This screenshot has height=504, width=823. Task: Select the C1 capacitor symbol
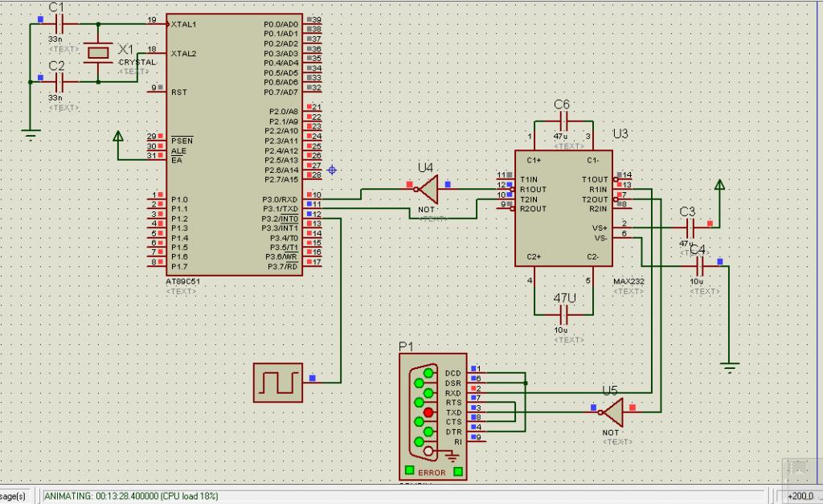[x=59, y=23]
